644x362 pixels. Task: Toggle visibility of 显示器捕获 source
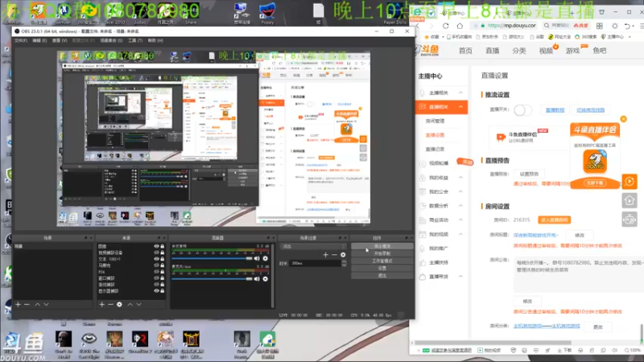[156, 291]
